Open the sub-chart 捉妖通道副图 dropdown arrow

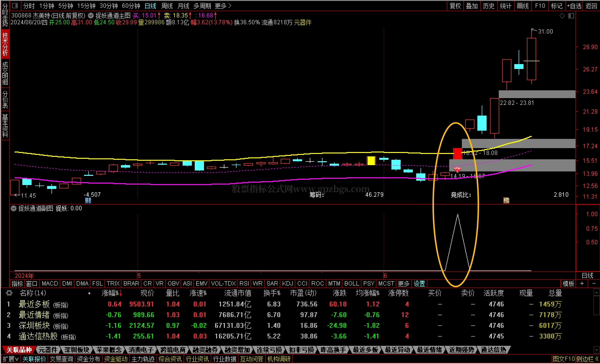[x=14, y=208]
